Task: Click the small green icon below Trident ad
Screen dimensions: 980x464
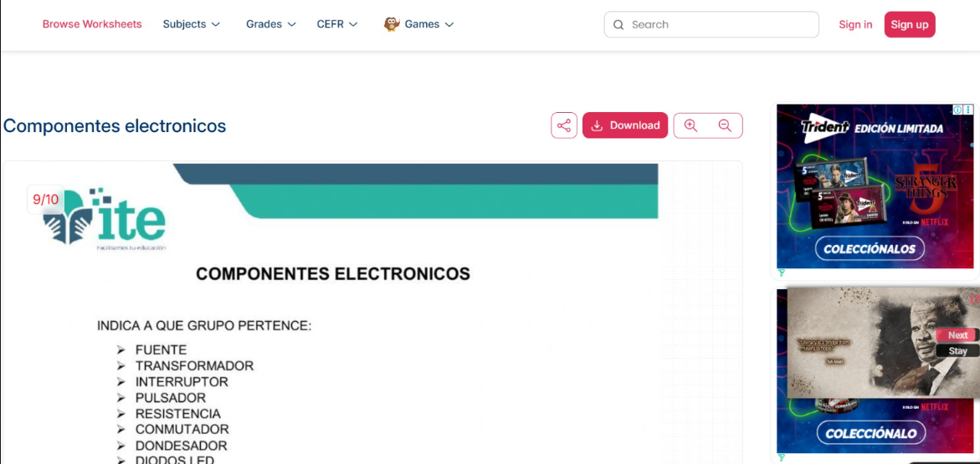Action: 781,273
